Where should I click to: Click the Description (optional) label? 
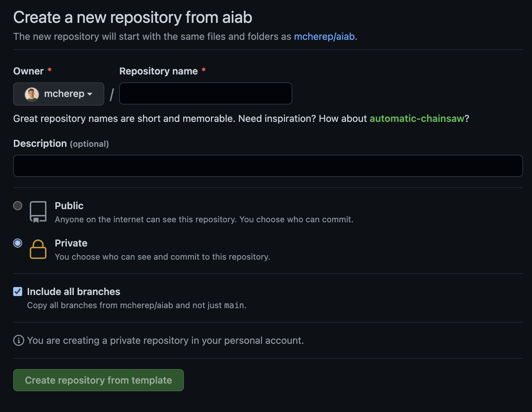pyautogui.click(x=61, y=144)
